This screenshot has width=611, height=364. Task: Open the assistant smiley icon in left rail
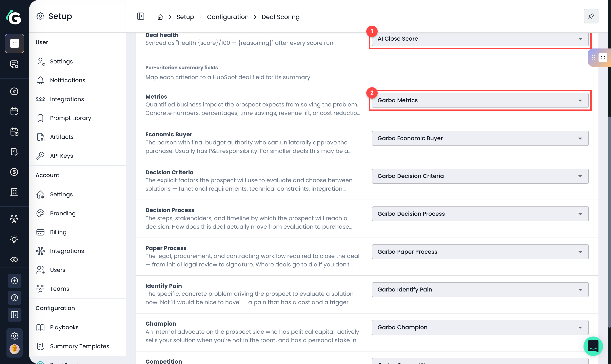15,43
